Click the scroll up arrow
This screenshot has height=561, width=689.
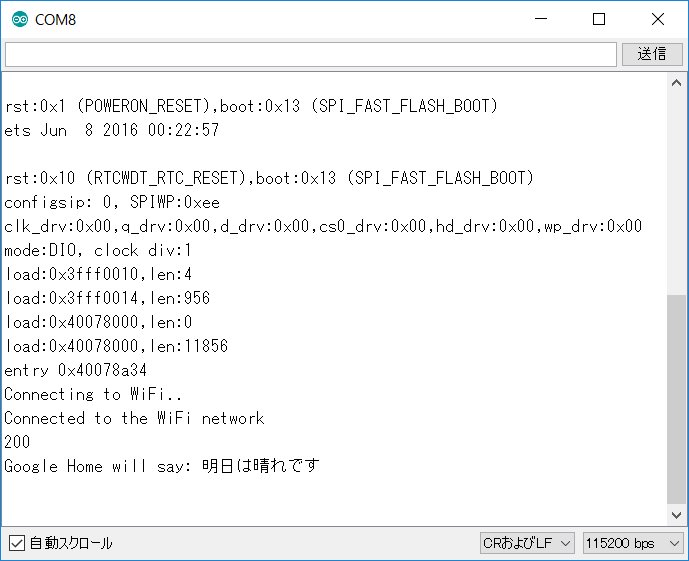(676, 83)
